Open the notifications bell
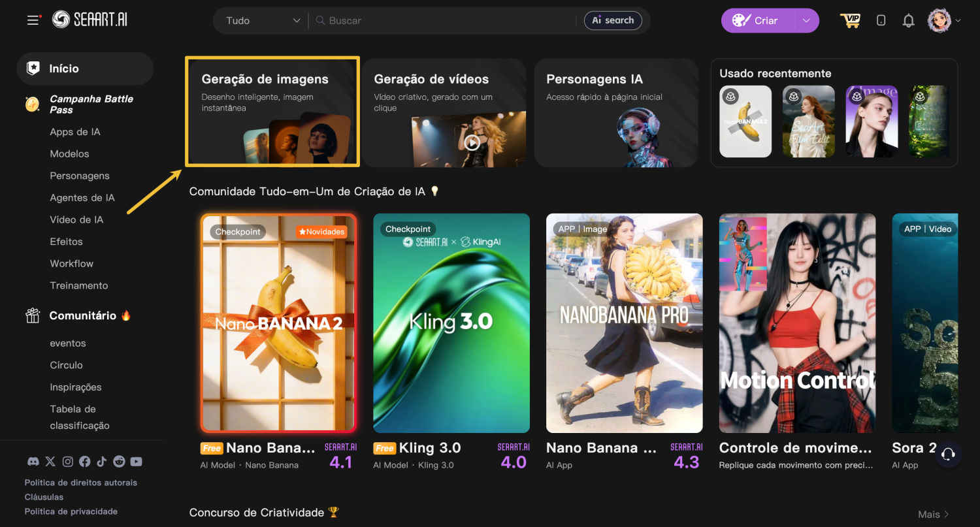Image resolution: width=980 pixels, height=527 pixels. (908, 21)
